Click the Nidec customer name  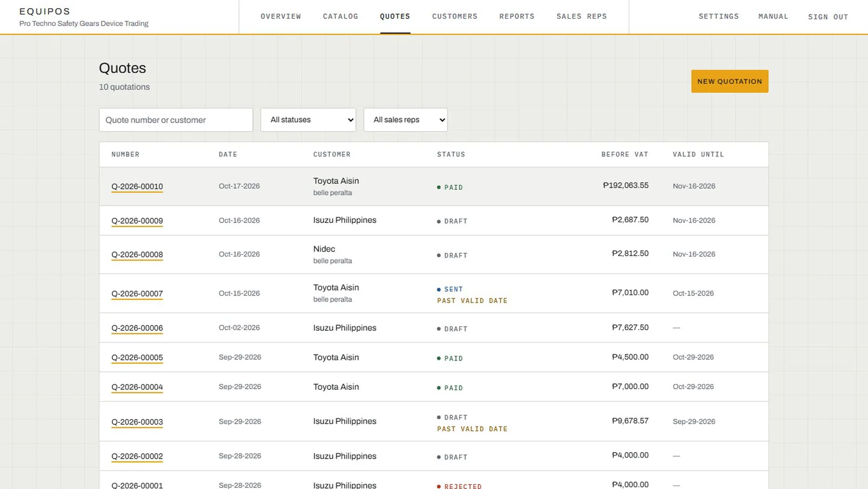point(324,249)
